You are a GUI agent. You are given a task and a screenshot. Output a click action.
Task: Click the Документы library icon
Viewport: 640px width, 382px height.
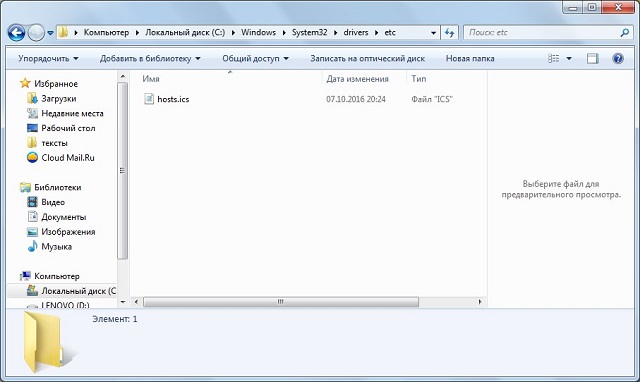tap(32, 217)
